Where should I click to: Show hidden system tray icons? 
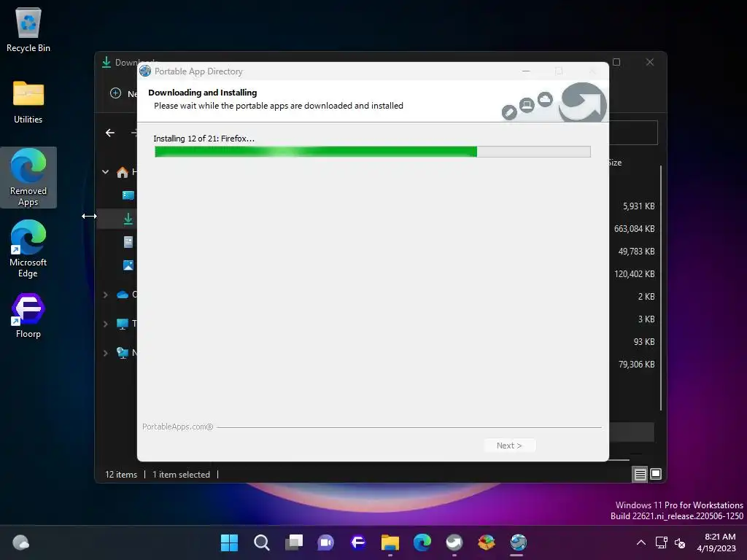641,542
